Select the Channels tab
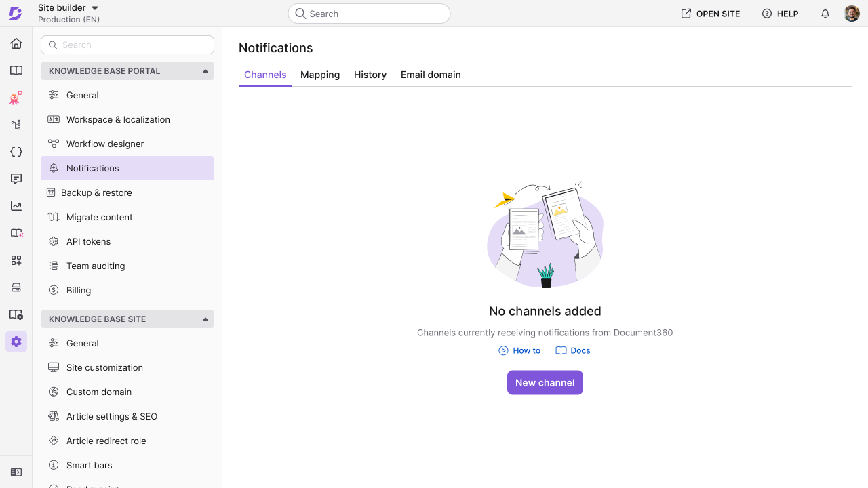Image resolution: width=868 pixels, height=488 pixels. (x=265, y=75)
